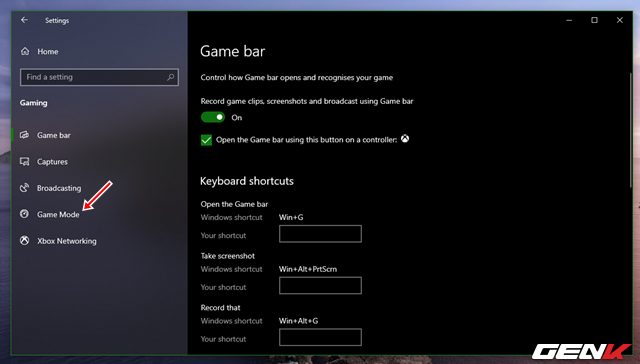Click the Game bar page title
This screenshot has width=640, height=364.
click(233, 51)
